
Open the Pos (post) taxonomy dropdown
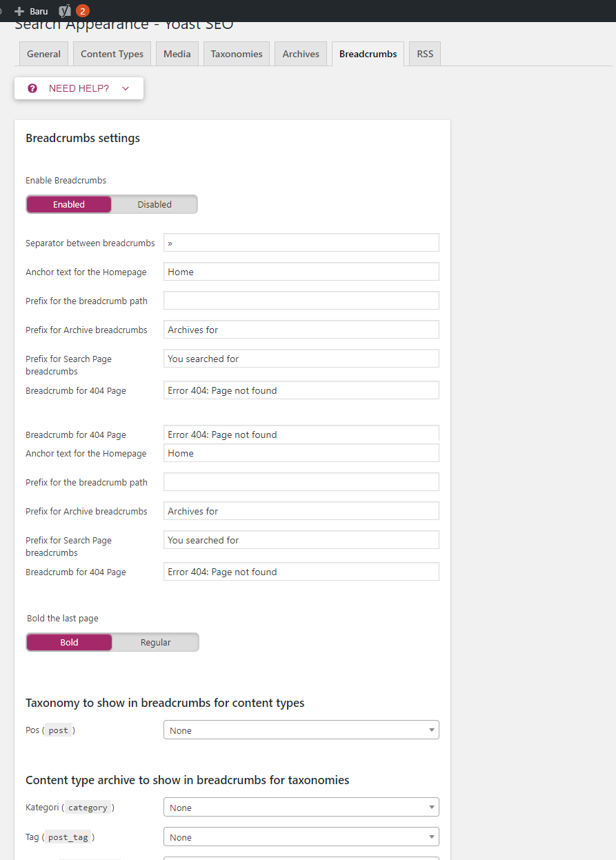(x=301, y=730)
